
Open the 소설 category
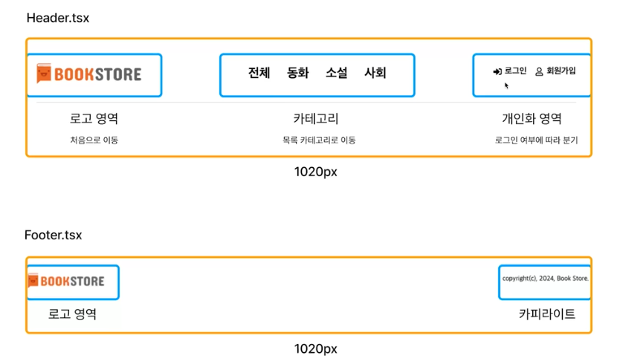click(337, 73)
